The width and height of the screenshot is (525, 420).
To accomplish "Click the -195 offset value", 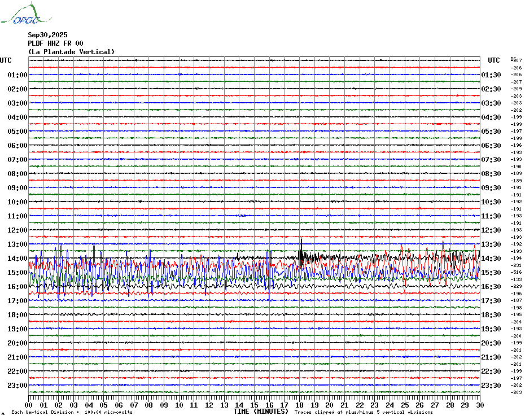I will click(x=517, y=315).
